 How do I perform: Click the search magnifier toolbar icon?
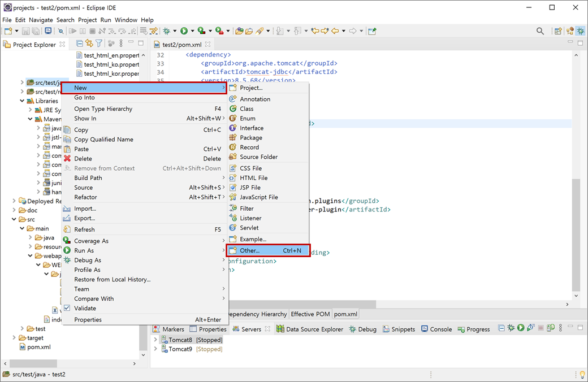[x=540, y=31]
